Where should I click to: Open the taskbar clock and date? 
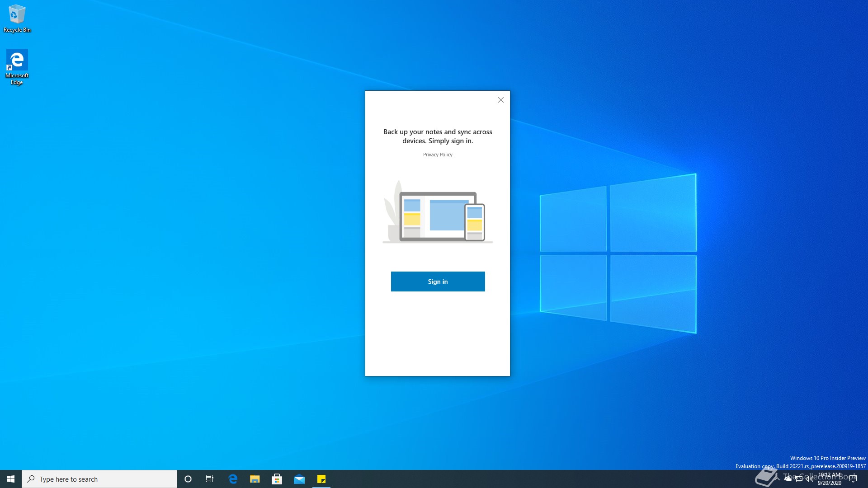point(830,479)
